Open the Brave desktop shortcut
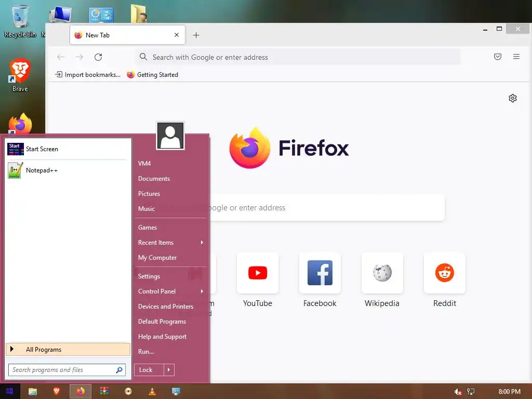This screenshot has height=399, width=532. point(20,75)
